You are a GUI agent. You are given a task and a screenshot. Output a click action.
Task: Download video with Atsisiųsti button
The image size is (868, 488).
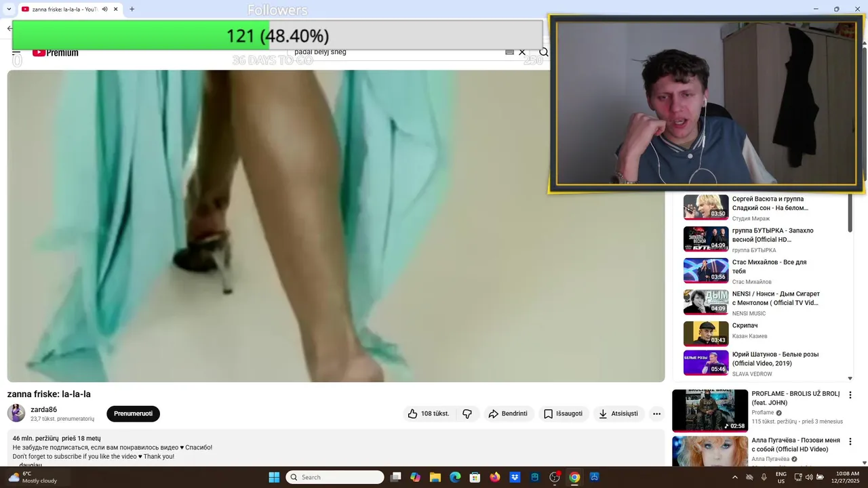pyautogui.click(x=618, y=413)
